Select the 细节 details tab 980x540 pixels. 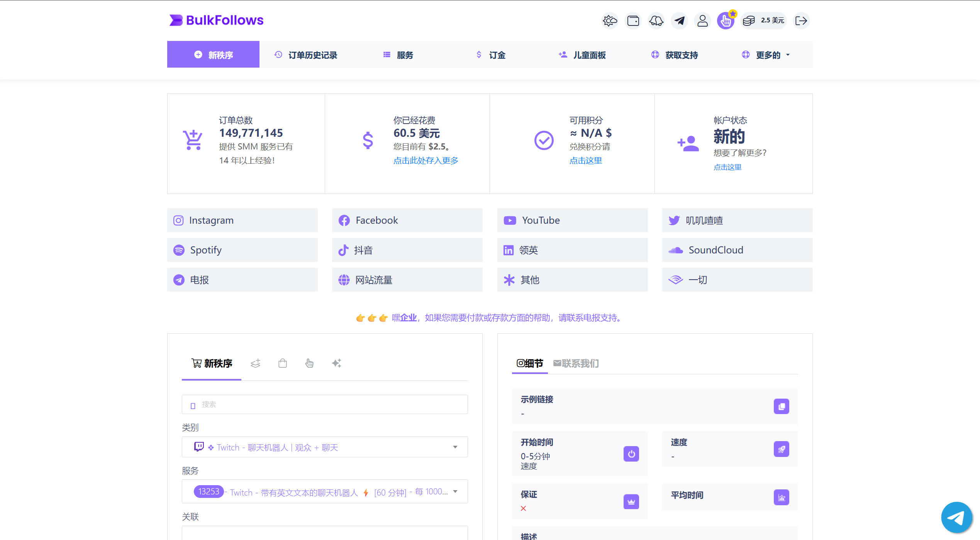click(x=530, y=363)
